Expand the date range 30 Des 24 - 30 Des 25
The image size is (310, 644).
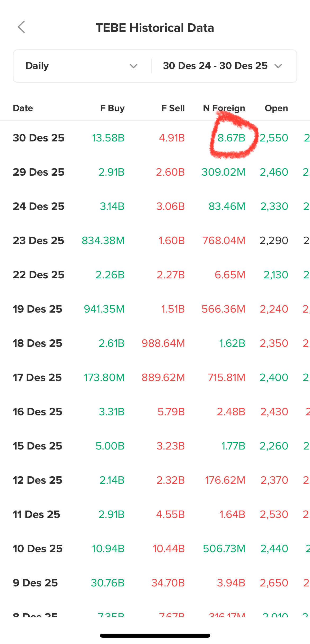tap(222, 66)
